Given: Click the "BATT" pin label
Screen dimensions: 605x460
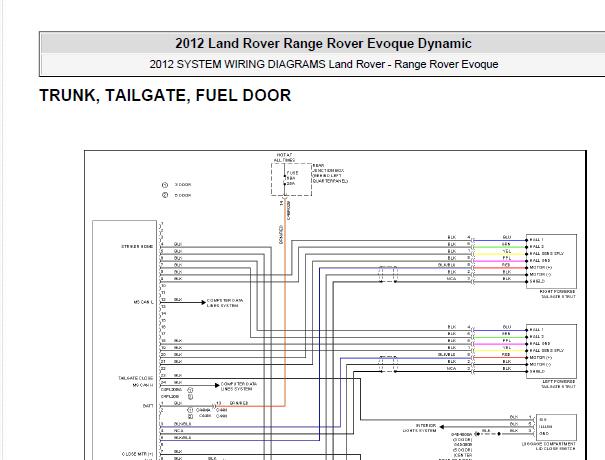Looking at the screenshot, I should (148, 406).
